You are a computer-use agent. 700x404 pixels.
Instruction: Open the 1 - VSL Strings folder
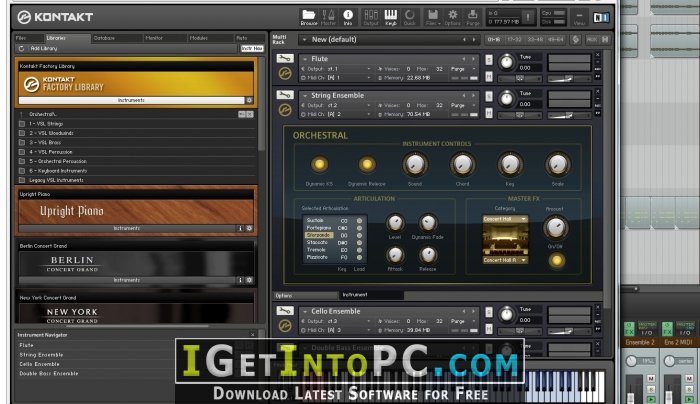(x=46, y=124)
